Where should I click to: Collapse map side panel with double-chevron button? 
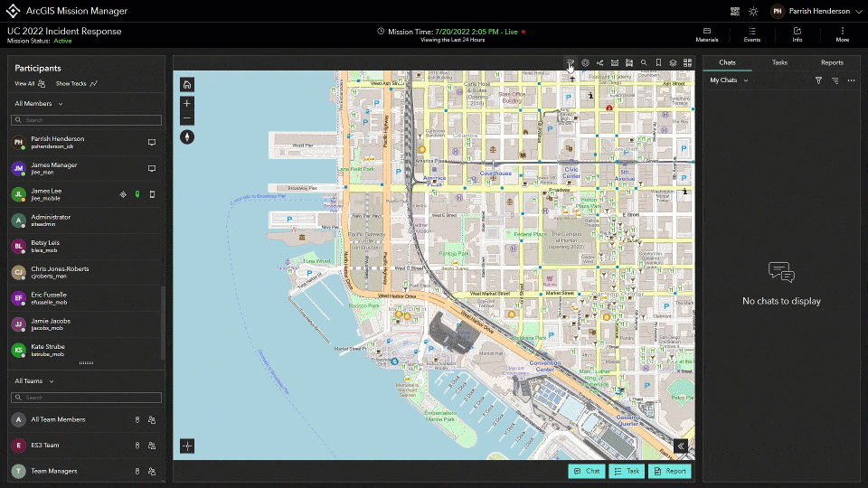pyautogui.click(x=681, y=446)
